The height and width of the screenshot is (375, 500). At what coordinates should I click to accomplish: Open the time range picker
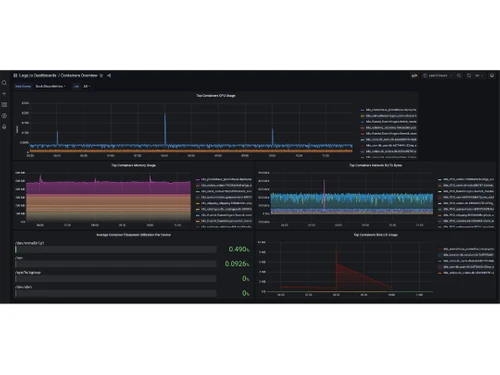[x=437, y=76]
